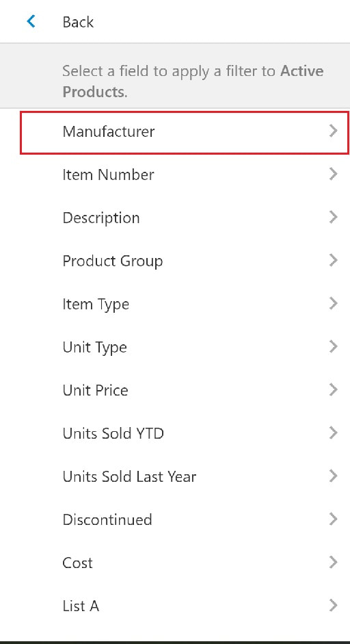
Task: Expand the Manufacturer row chevron
Action: tap(333, 131)
